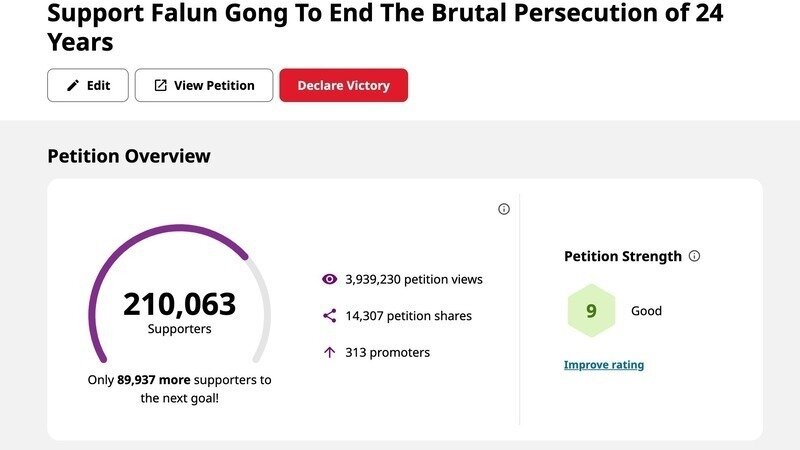Click the green hexagon rating badge
Screen dimensions: 800x450
[591, 311]
